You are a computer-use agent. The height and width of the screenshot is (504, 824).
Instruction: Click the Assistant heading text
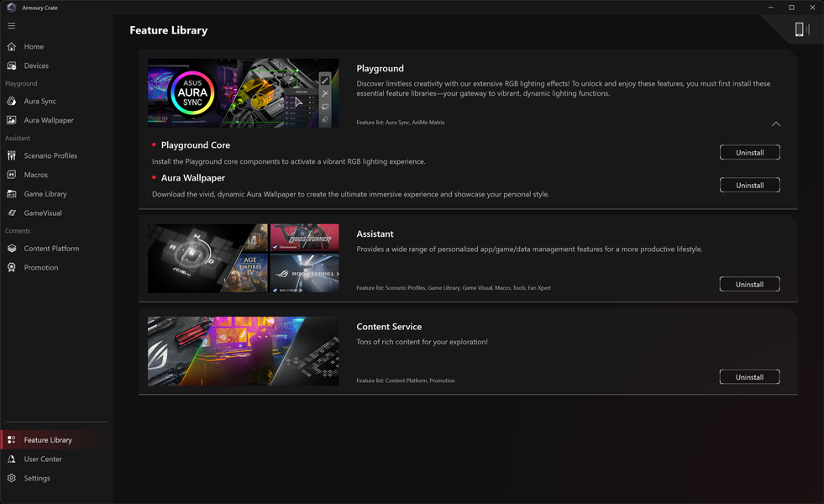[375, 234]
